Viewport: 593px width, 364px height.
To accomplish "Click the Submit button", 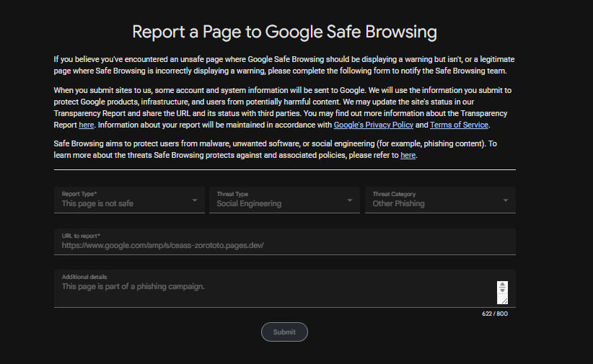I will point(284,332).
